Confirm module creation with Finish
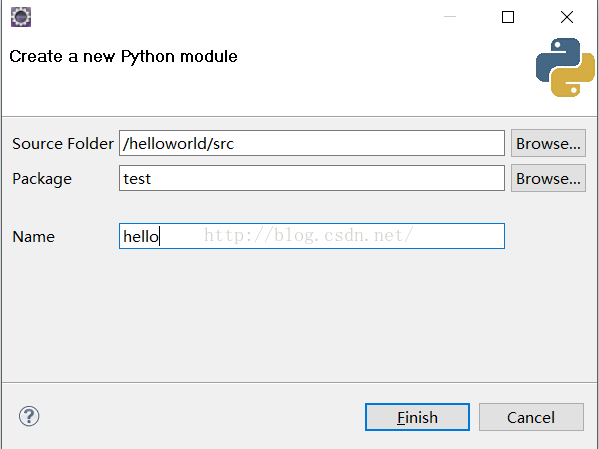This screenshot has width=599, height=449. pos(417,417)
